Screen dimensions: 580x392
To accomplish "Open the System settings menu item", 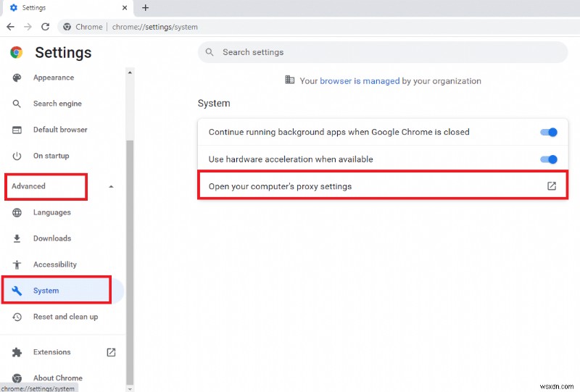I will (46, 291).
